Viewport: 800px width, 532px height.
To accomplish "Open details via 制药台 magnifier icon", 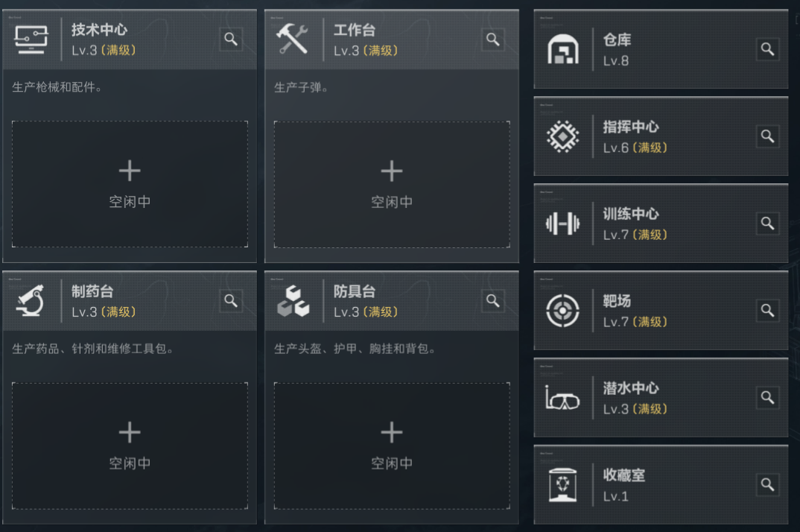I will tap(231, 301).
